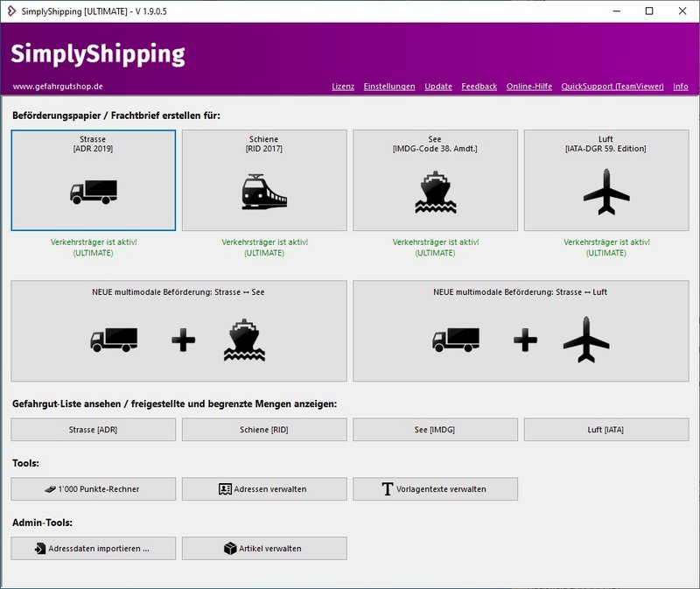
Task: Click the truck icon for Strasse ADR 2019
Action: coord(93,190)
